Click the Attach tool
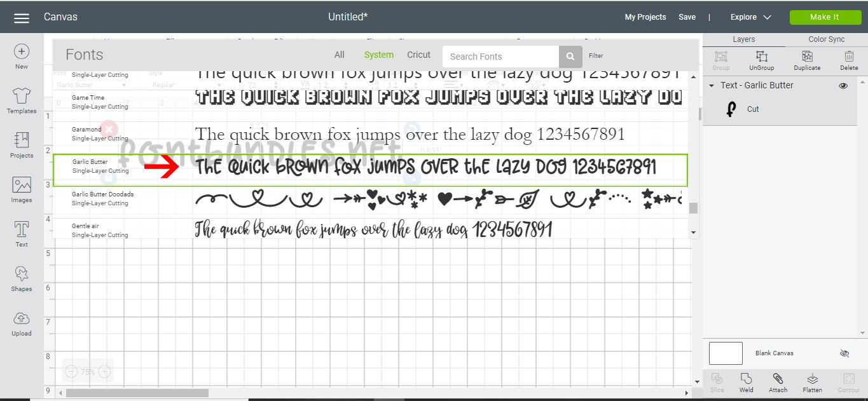Image resolution: width=868 pixels, height=401 pixels. (778, 383)
